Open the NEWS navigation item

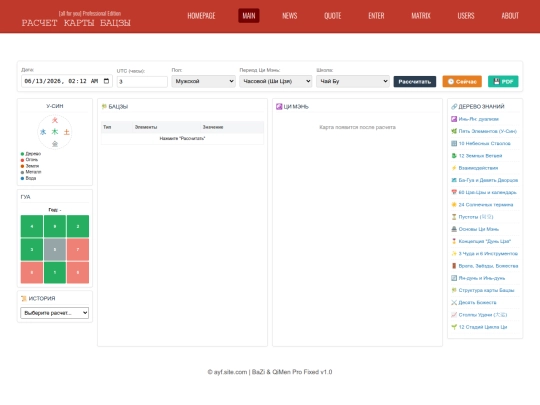pyautogui.click(x=290, y=16)
